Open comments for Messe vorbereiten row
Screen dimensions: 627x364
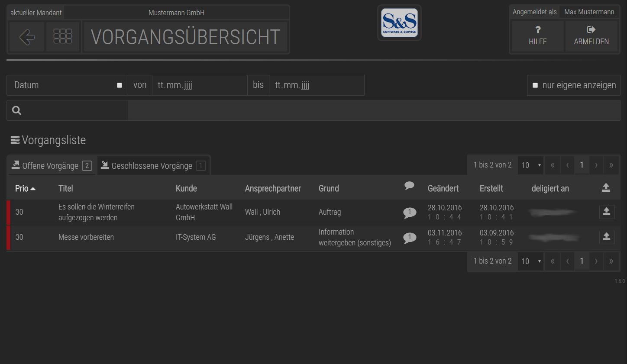pyautogui.click(x=410, y=238)
